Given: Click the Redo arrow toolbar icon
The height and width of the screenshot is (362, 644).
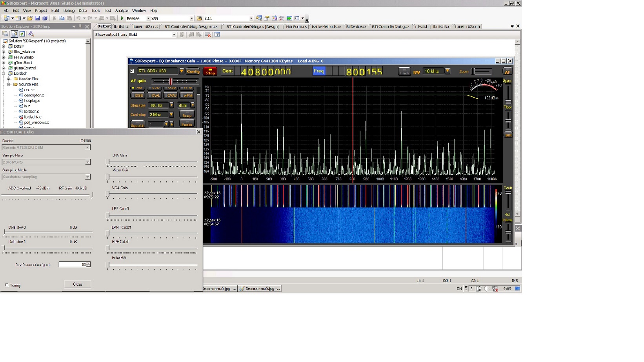Looking at the screenshot, I should tap(90, 18).
